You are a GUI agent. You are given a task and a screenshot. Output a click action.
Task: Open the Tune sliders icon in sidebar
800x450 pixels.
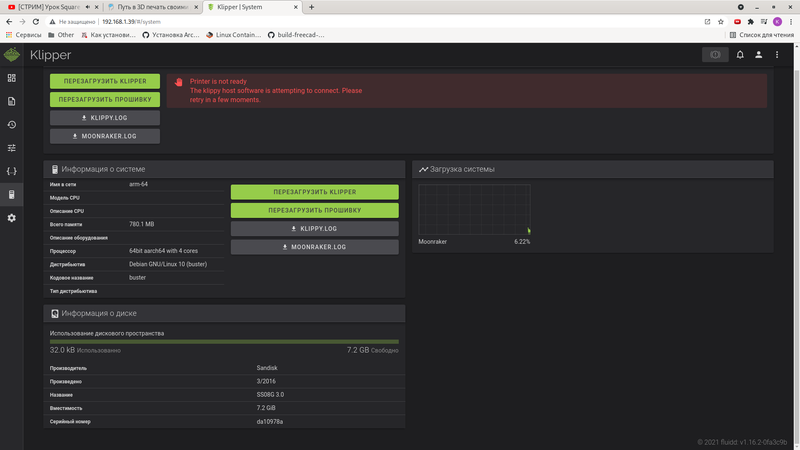(12, 148)
